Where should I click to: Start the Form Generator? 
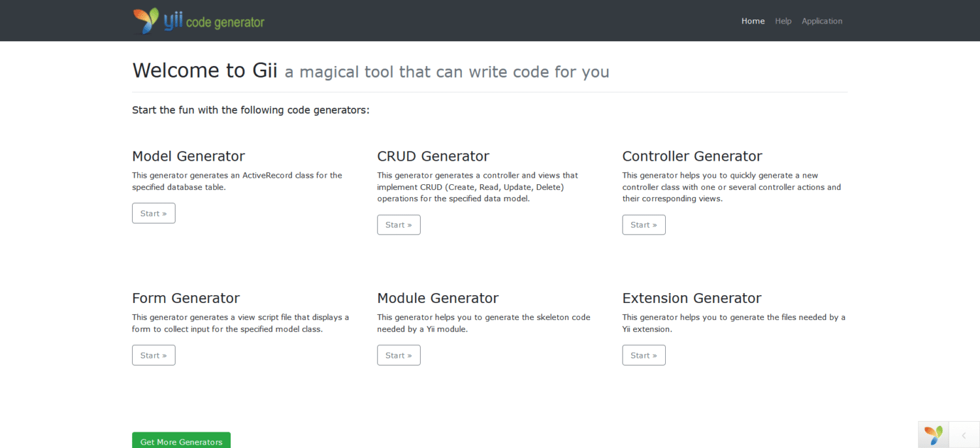click(x=154, y=355)
